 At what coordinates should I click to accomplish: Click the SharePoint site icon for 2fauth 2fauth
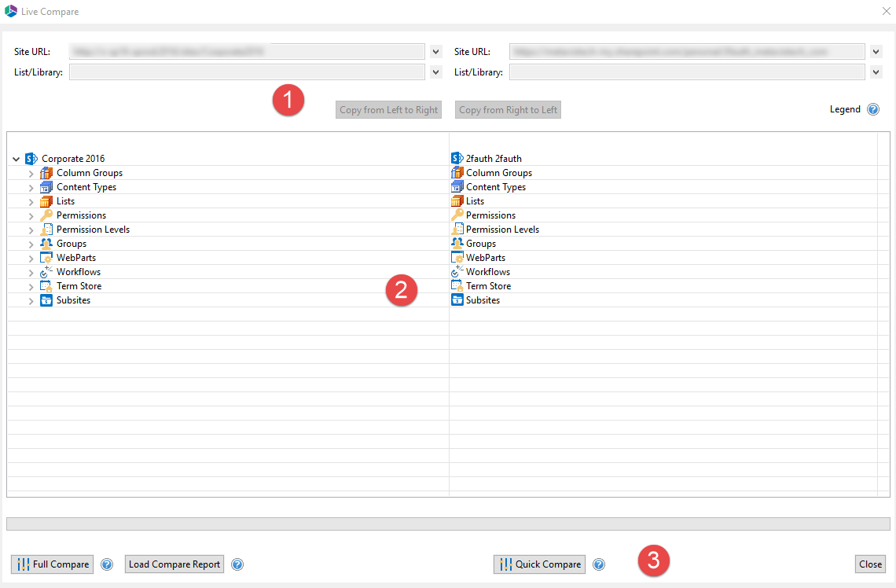coord(457,158)
